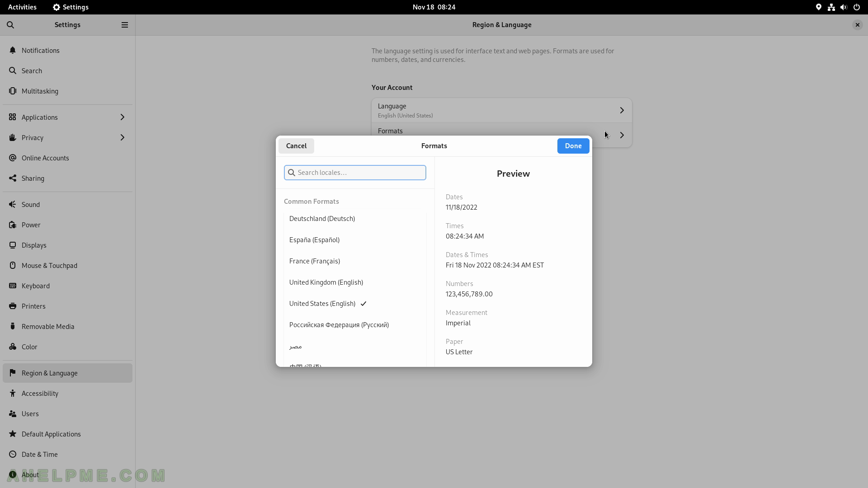Image resolution: width=868 pixels, height=488 pixels.
Task: Click the Notifications bell icon
Action: click(x=13, y=50)
